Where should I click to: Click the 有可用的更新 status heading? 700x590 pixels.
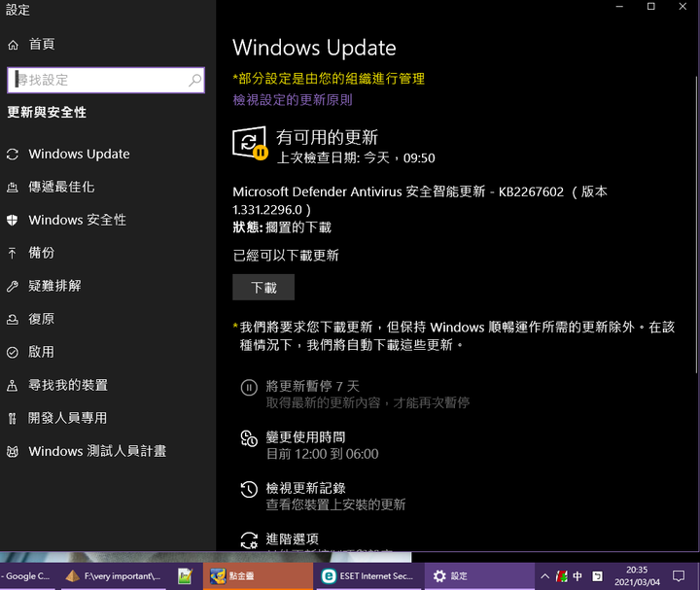pyautogui.click(x=328, y=137)
